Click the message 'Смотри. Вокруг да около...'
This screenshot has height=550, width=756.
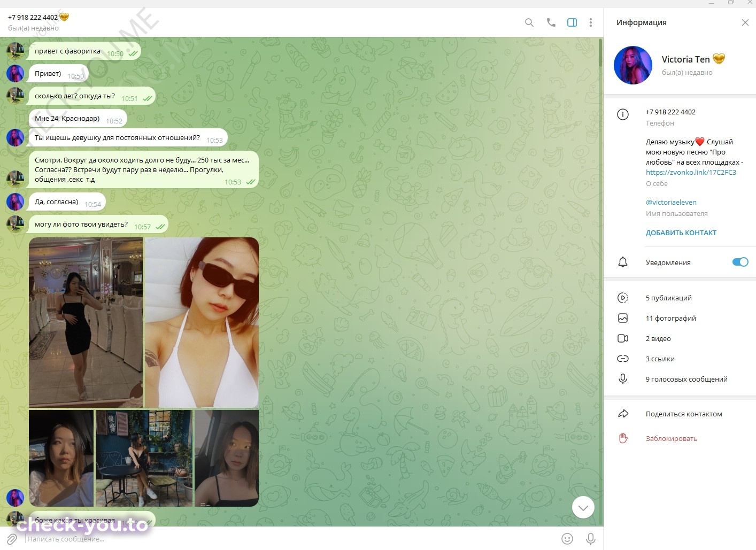(x=144, y=169)
